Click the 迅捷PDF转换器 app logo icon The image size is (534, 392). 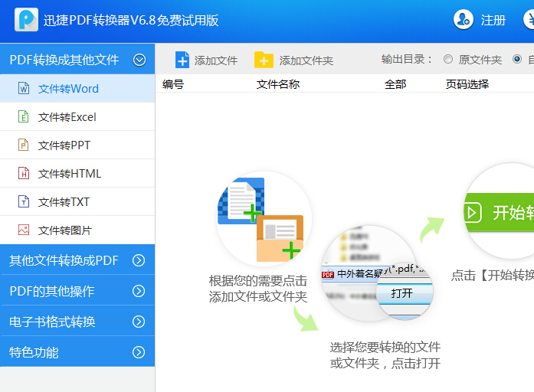tap(26, 20)
